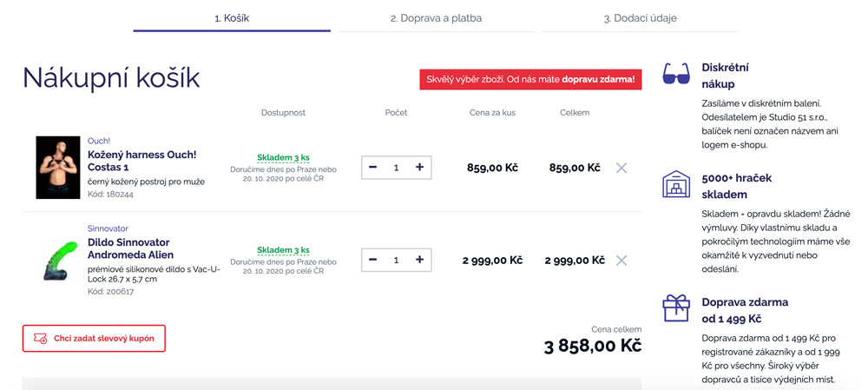Open the 2. Doprava a platba step

click(x=436, y=18)
